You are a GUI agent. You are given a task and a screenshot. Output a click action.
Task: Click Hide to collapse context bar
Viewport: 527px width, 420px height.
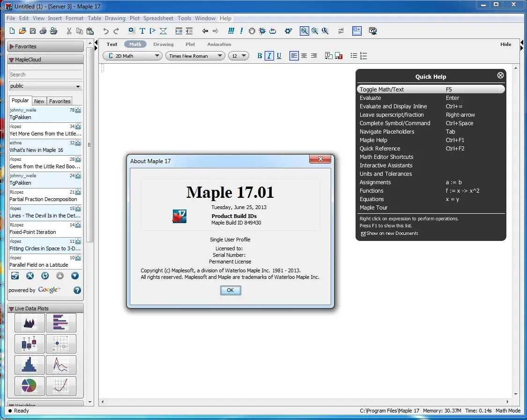[x=505, y=44]
